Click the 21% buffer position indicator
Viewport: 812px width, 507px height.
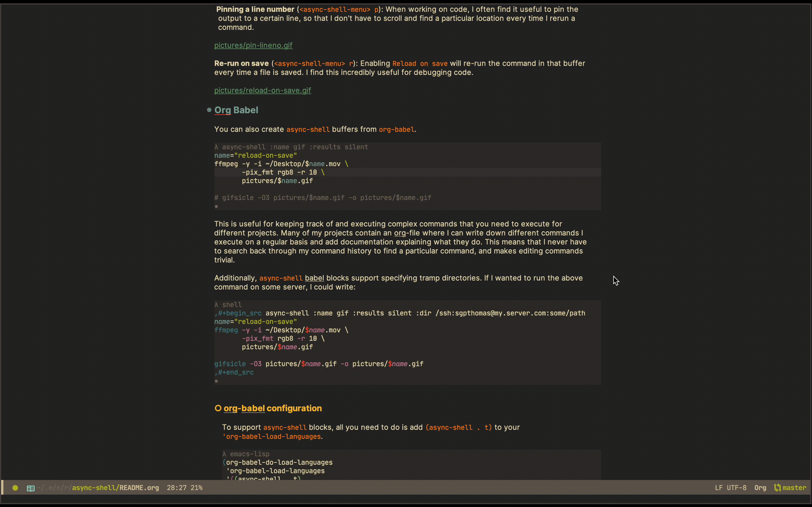click(x=196, y=488)
